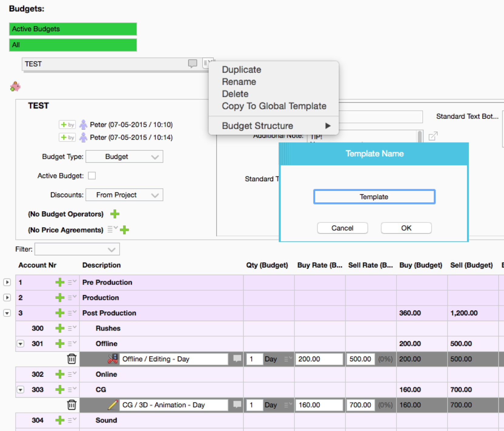
Task: Add item under Production account
Action: click(x=60, y=298)
